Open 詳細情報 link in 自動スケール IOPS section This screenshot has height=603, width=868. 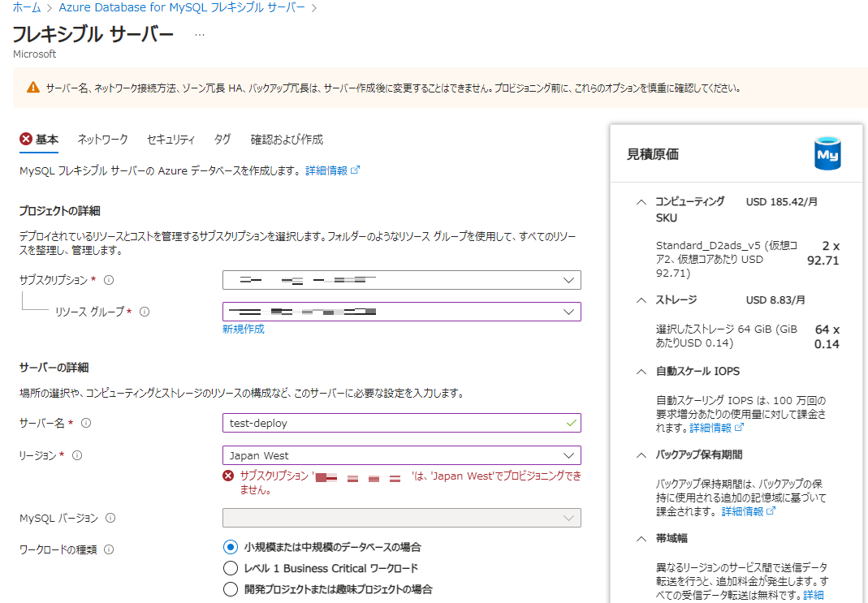716,428
